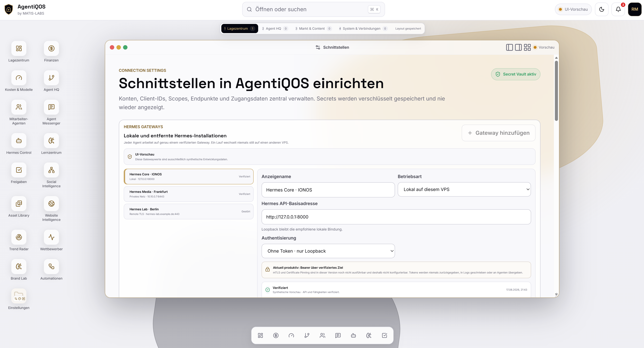Click Layout gespeichert status text
Screen dimensions: 644x348
point(408,29)
